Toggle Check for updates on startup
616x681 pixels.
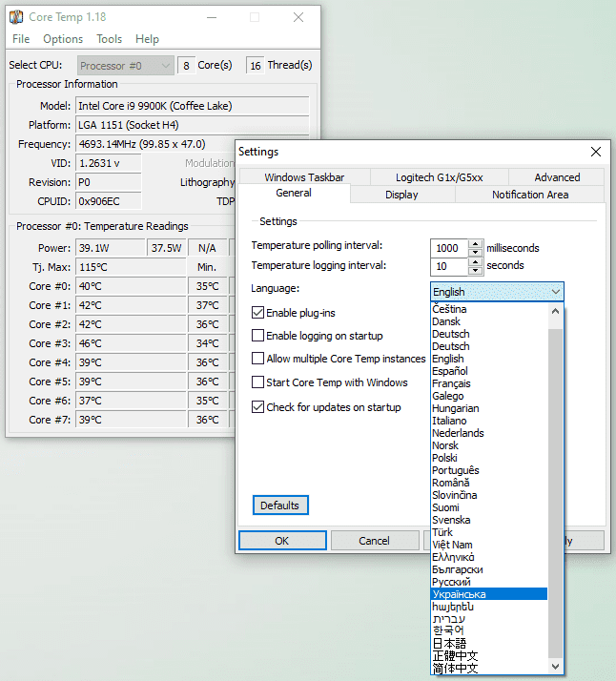pyautogui.click(x=257, y=407)
